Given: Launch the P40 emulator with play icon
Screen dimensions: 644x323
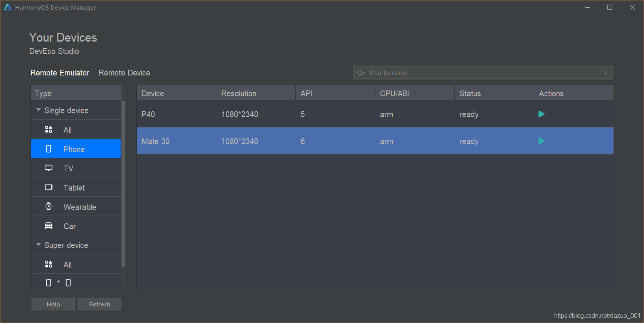Looking at the screenshot, I should [x=541, y=114].
